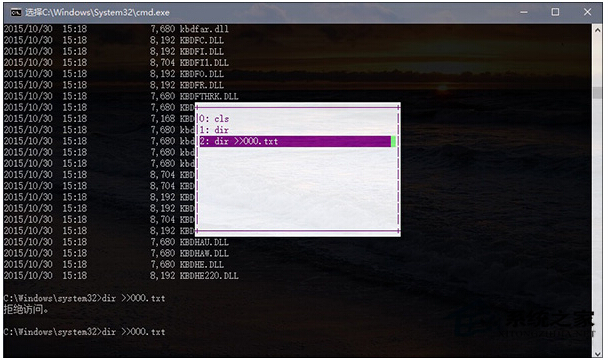Click file name KBDHAW.DLL

pyautogui.click(x=204, y=253)
